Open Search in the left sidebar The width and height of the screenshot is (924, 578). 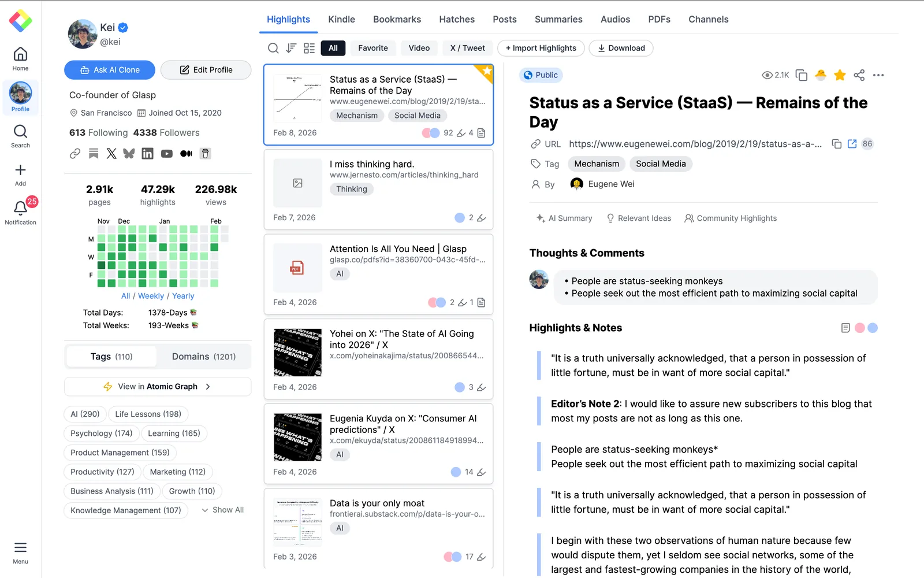point(20,136)
